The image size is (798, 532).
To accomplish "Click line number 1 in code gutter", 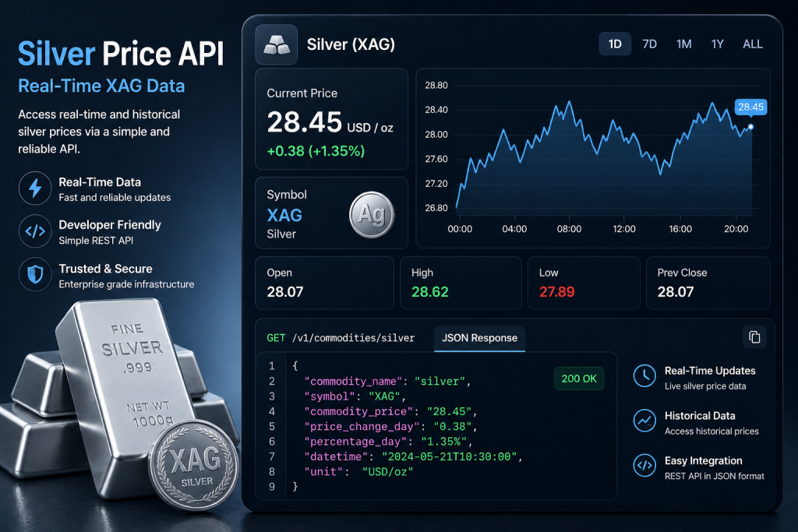I will 272,366.
